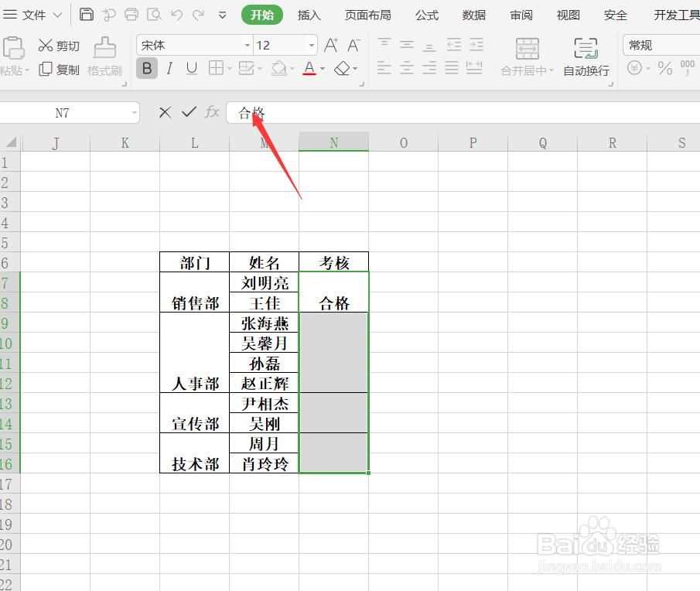Click the middle vertical align icon
Screen dimensions: 700x591
[407, 45]
